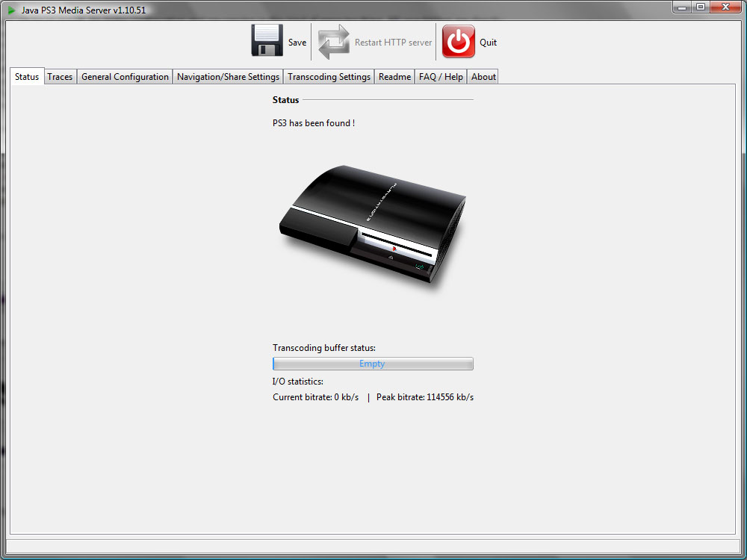This screenshot has width=747, height=560.
Task: Click the Restart HTTP server arrows icon
Action: click(x=333, y=42)
